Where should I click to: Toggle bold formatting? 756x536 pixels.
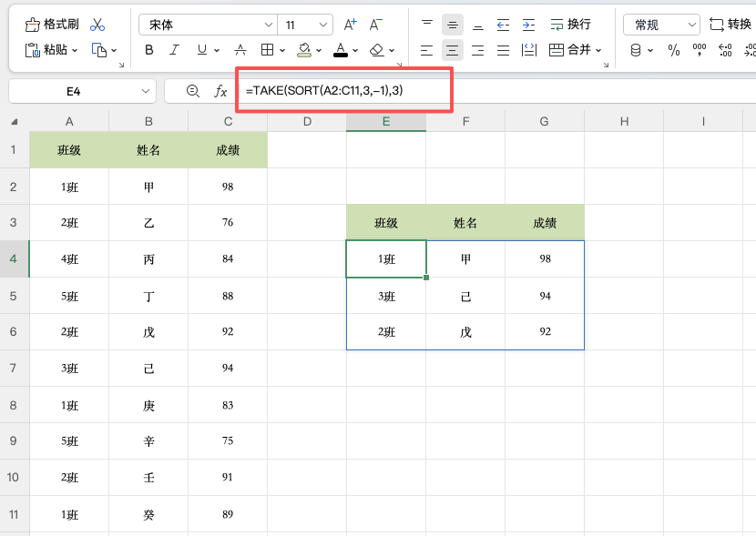[x=148, y=50]
